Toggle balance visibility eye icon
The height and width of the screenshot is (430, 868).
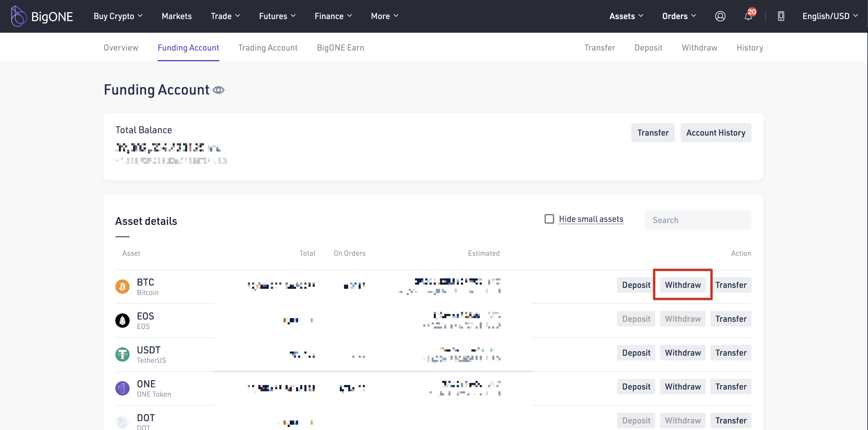point(218,90)
